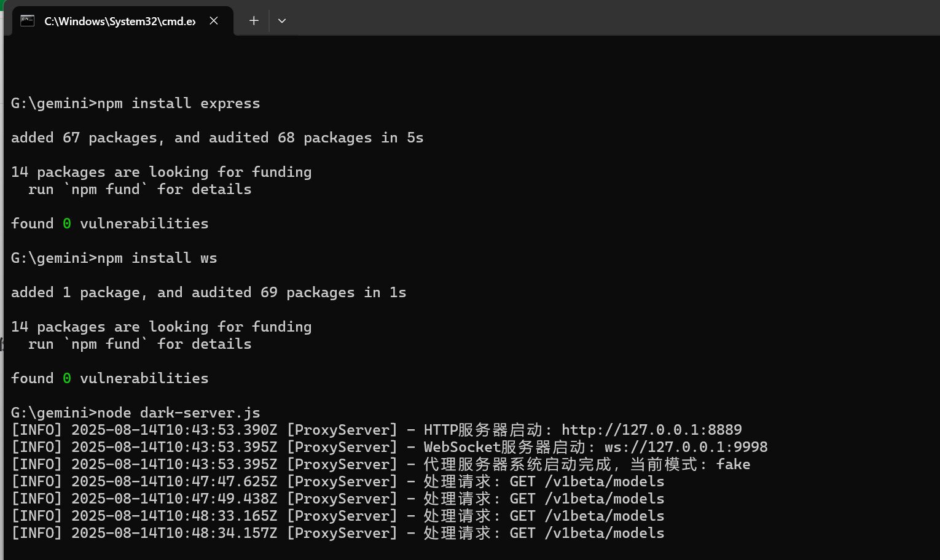Click the 'node dark-server.js' command line
This screenshot has height=560, width=940.
pos(178,413)
